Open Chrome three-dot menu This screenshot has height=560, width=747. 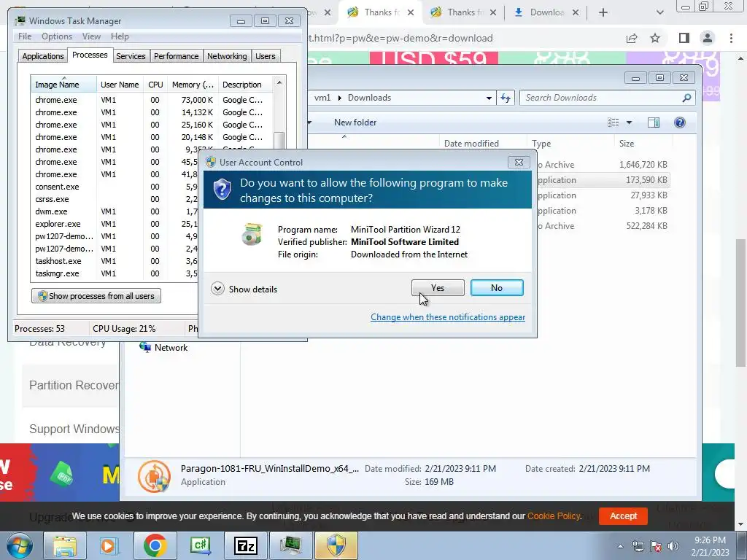click(x=731, y=38)
